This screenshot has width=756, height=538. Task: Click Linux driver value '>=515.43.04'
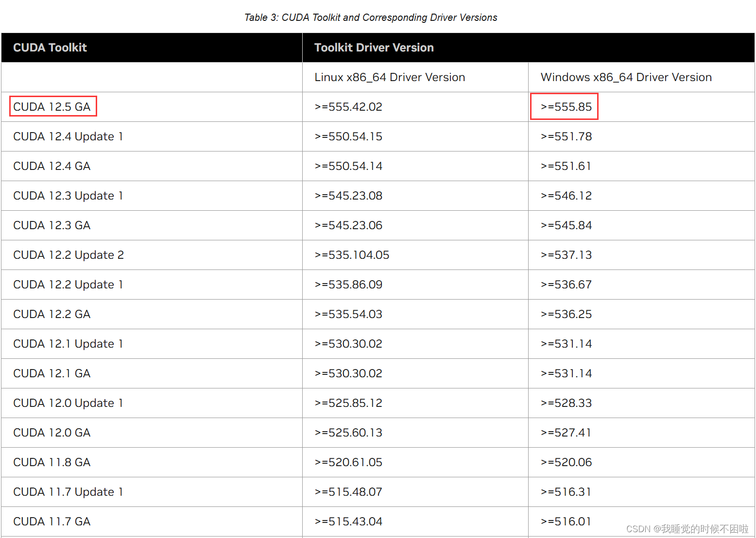tap(348, 521)
